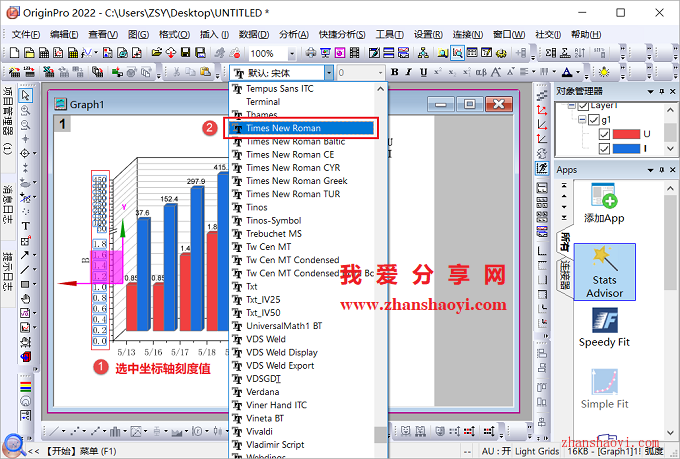
Task: Select Viner Hand ITC font
Action: 276,405
